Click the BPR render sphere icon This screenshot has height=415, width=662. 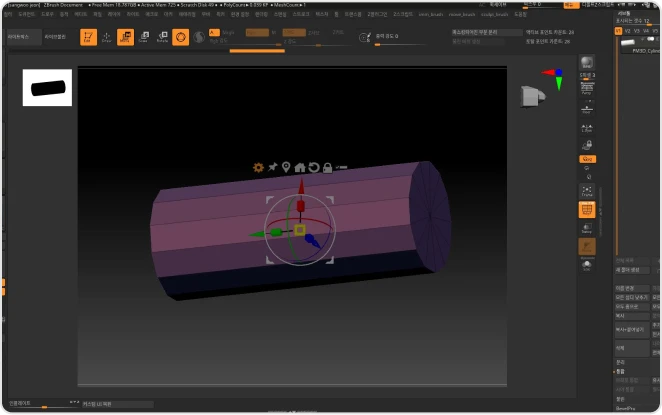coord(587,62)
